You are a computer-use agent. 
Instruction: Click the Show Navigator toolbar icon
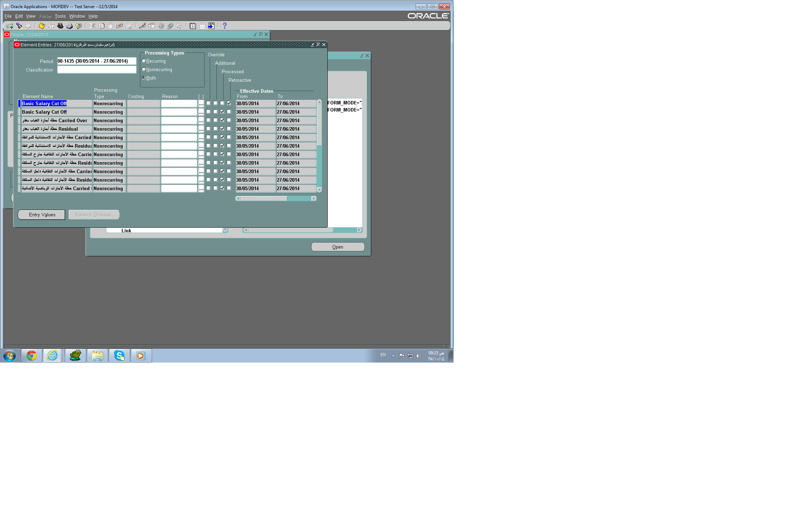tap(28, 26)
